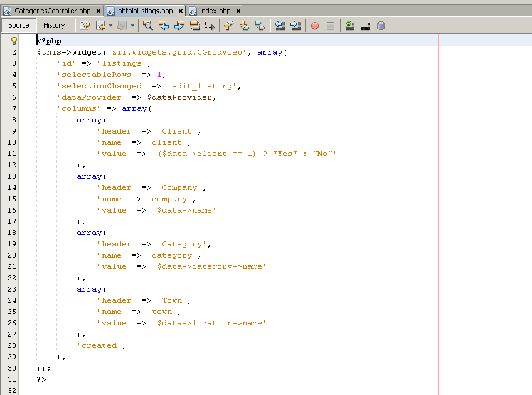The width and height of the screenshot is (532, 395).
Task: Click the lightbulb hint on line 1
Action: 14,41
